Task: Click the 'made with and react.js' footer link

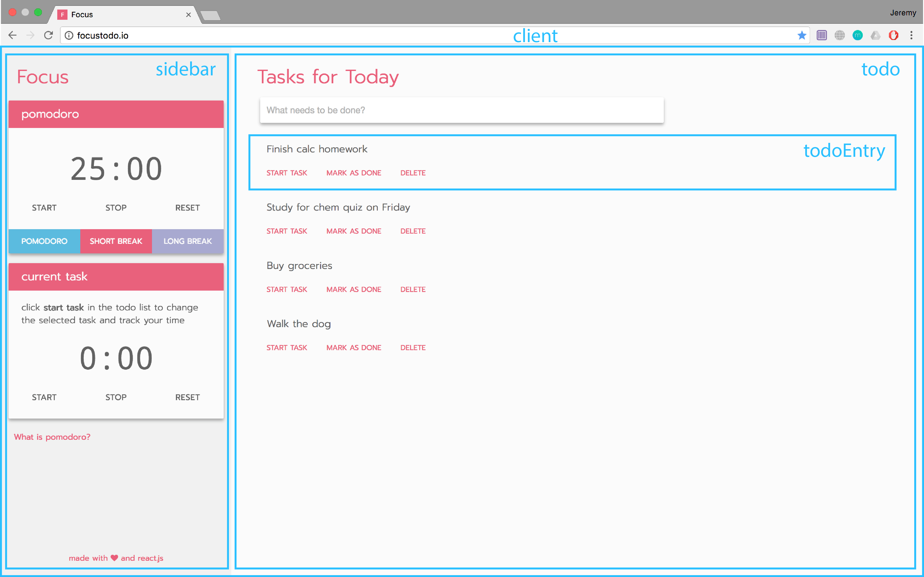Action: pyautogui.click(x=116, y=558)
